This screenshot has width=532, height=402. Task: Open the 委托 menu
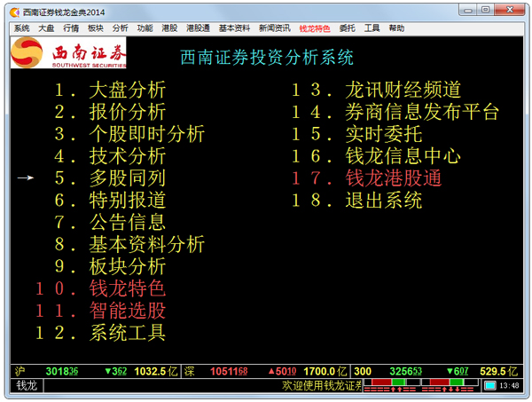(347, 28)
